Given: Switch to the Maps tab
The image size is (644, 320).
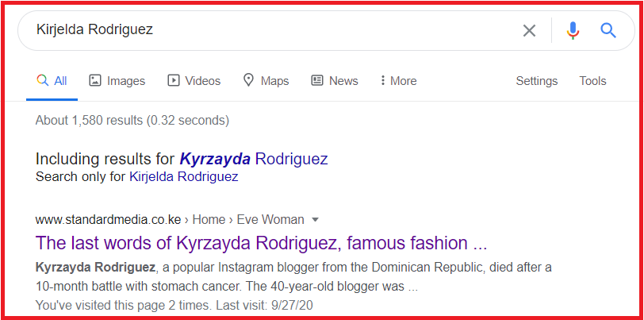Looking at the screenshot, I should tap(266, 81).
